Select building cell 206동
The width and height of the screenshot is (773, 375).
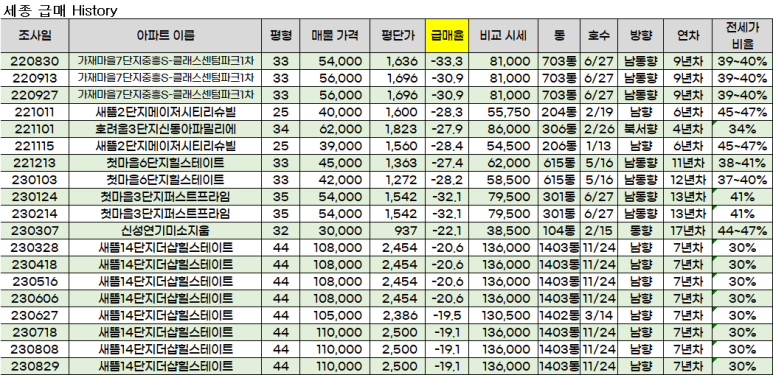pyautogui.click(x=559, y=146)
